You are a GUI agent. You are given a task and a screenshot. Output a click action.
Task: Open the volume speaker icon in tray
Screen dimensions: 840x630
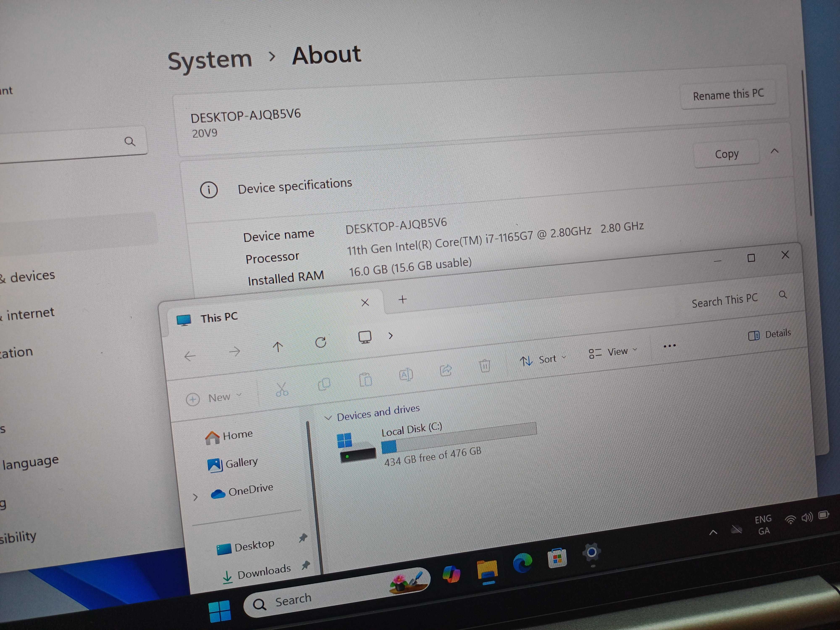click(807, 517)
